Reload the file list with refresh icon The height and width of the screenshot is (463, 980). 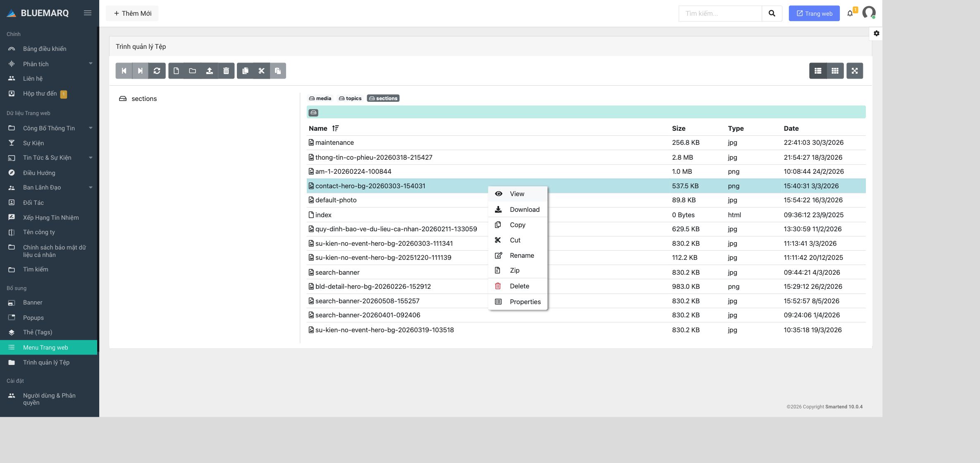pyautogui.click(x=157, y=71)
